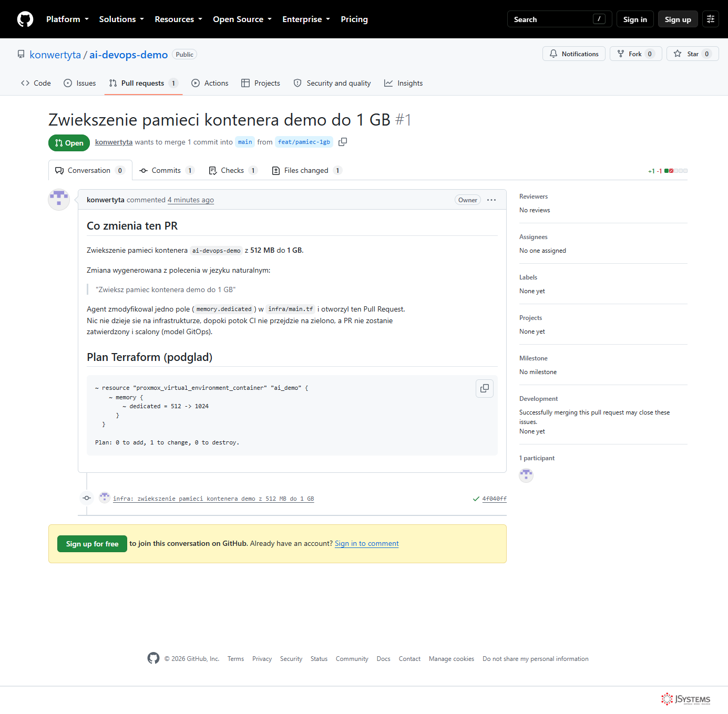The height and width of the screenshot is (714, 728).
Task: Open the Issues tab
Action: point(80,83)
